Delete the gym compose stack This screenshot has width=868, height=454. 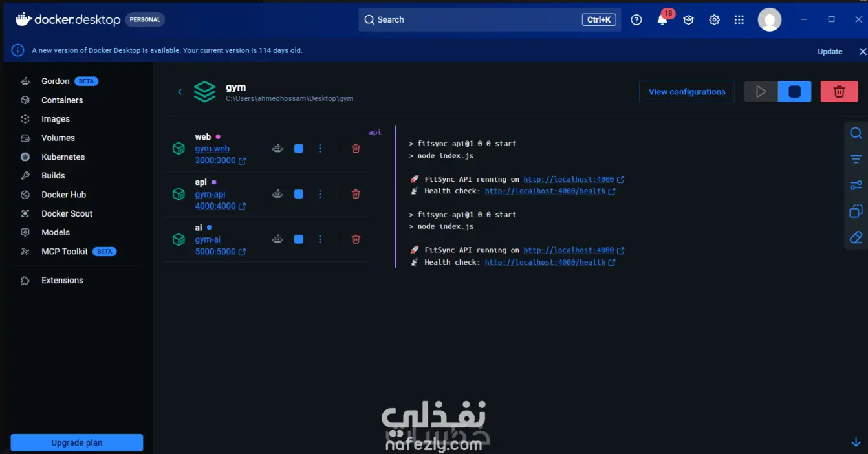[x=840, y=92]
